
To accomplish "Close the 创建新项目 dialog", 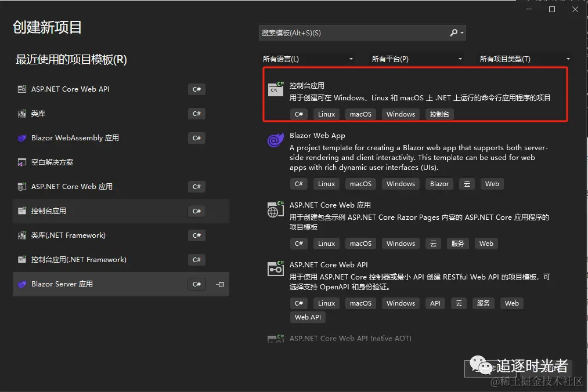I will (x=575, y=9).
